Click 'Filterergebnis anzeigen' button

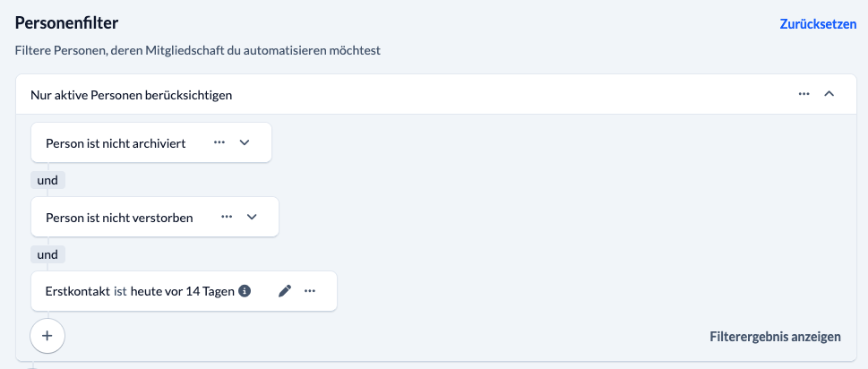775,337
